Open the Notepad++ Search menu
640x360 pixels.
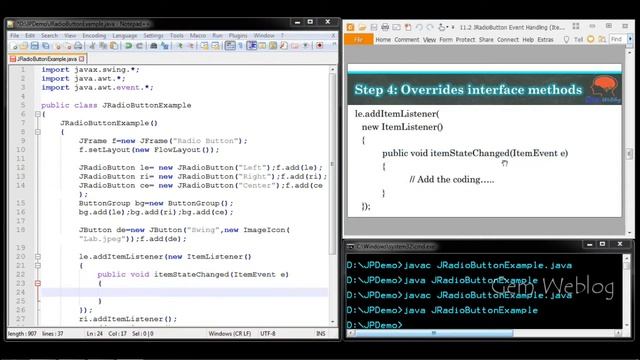coord(49,36)
